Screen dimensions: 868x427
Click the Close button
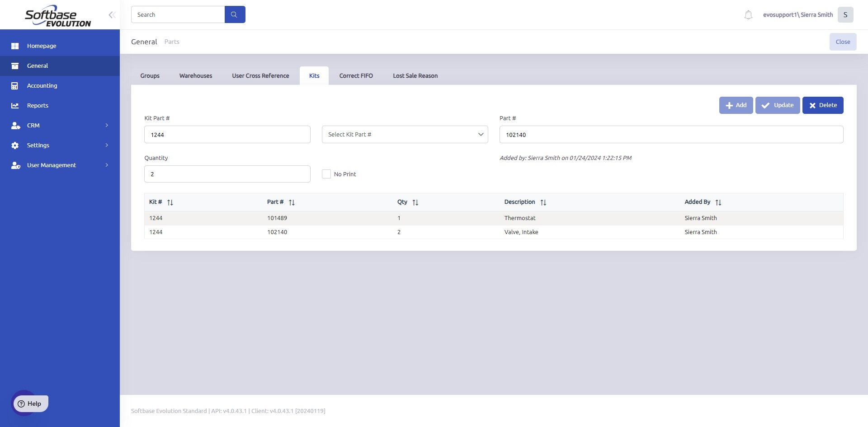pos(843,42)
